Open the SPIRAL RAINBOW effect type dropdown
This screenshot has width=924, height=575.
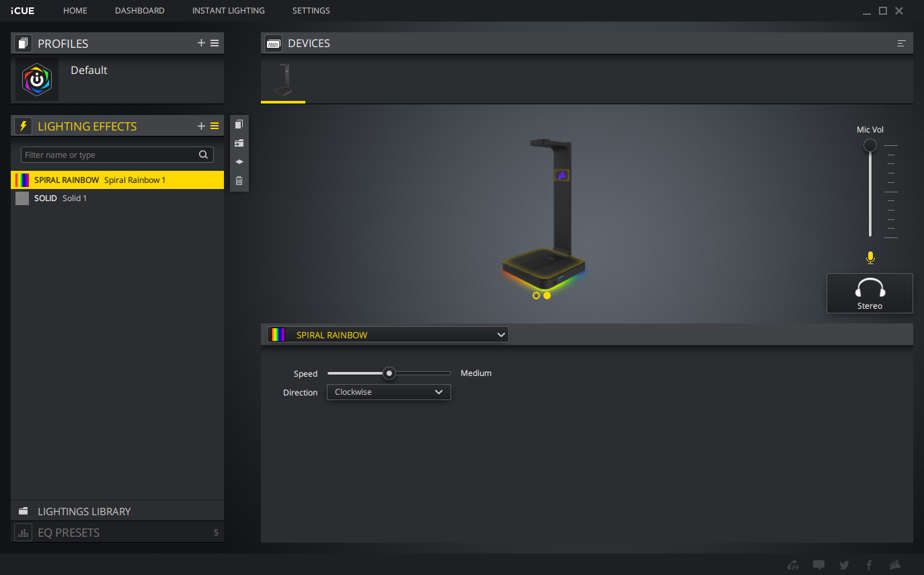click(x=388, y=335)
